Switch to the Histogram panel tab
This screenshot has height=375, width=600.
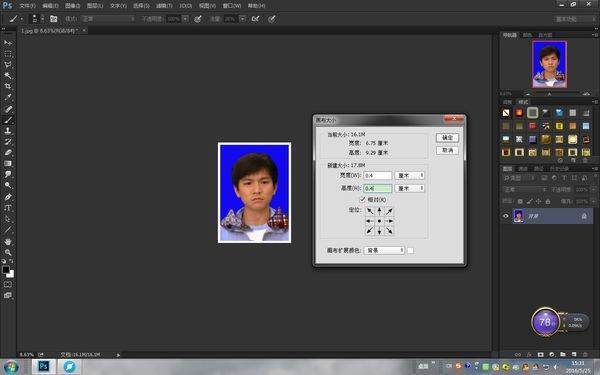(x=545, y=35)
